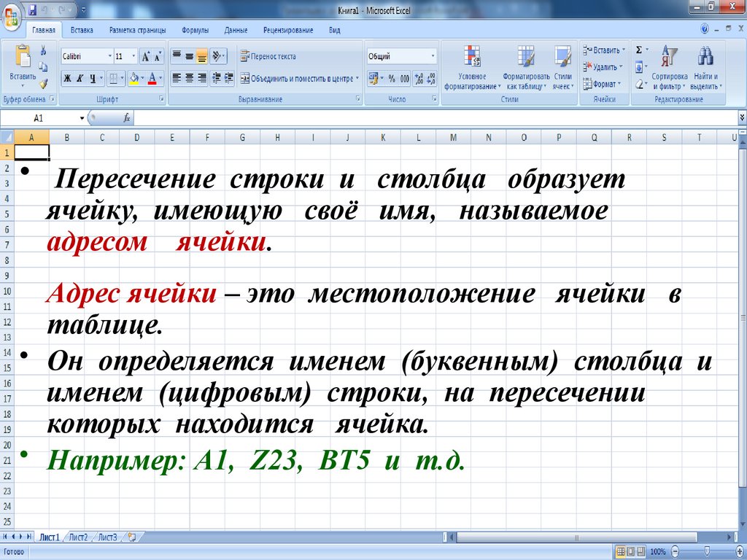Toggle bottom vertical alignment (highlighted)
Image resolution: width=747 pixels, height=560 pixels.
(x=201, y=56)
